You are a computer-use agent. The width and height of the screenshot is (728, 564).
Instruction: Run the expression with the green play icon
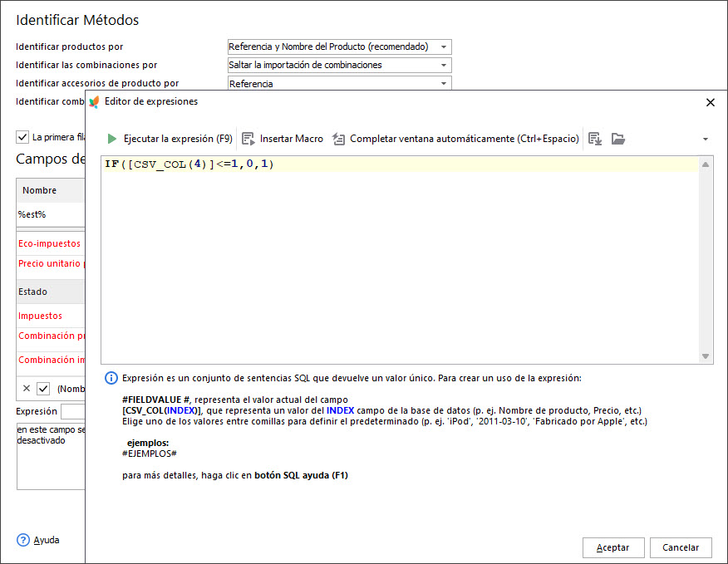112,139
